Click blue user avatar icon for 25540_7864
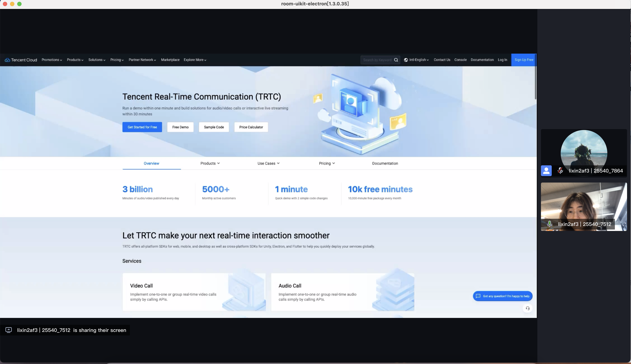The width and height of the screenshot is (631, 364). pyautogui.click(x=546, y=171)
